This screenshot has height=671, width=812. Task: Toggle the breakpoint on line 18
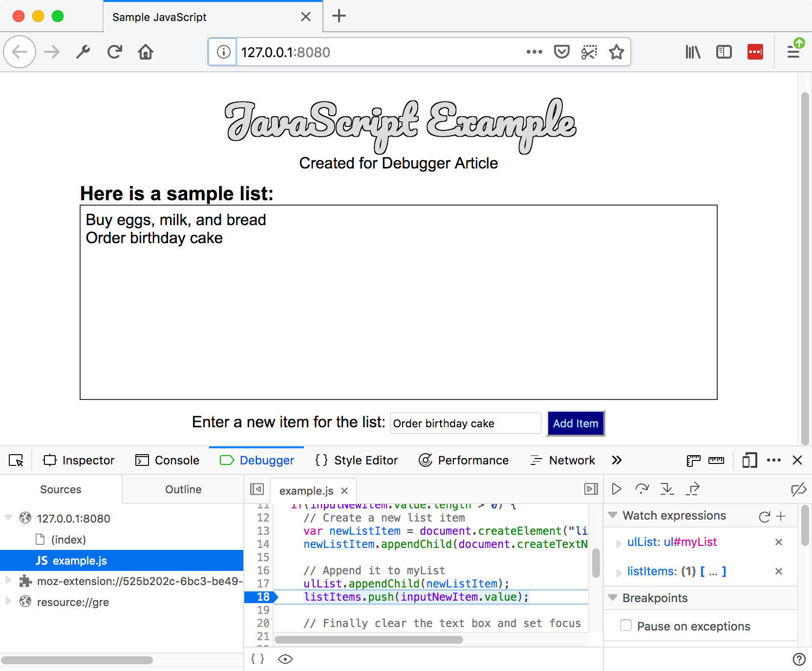click(262, 597)
